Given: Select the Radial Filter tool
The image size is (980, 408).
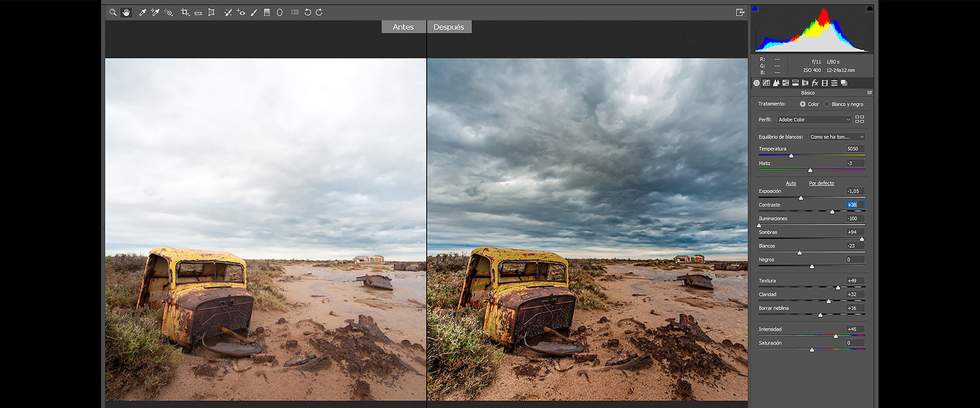Looking at the screenshot, I should click(280, 12).
